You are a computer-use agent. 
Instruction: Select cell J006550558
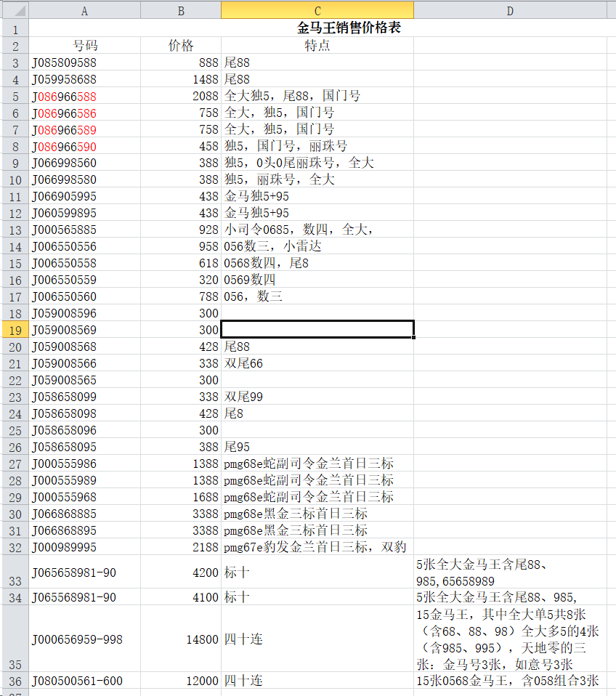tap(85, 263)
